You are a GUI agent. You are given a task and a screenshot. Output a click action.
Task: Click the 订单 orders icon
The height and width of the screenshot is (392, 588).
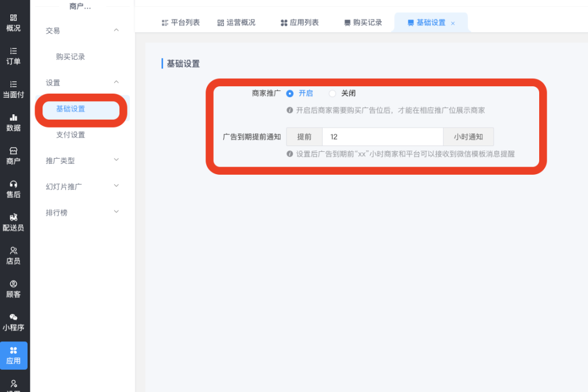click(x=13, y=51)
